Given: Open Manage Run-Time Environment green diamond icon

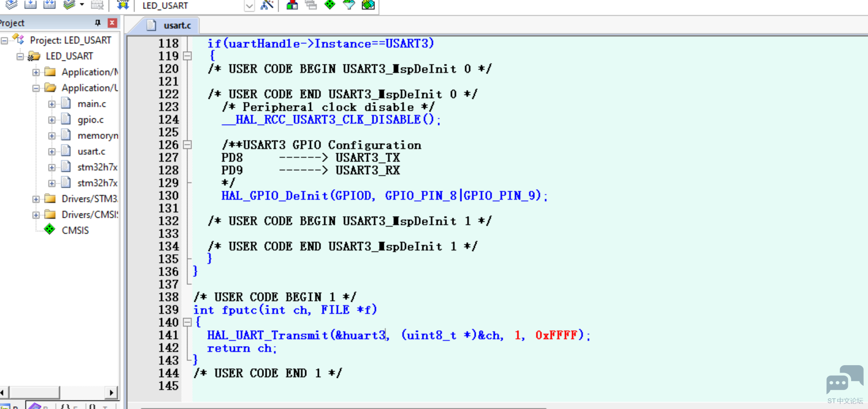Looking at the screenshot, I should tap(330, 5).
